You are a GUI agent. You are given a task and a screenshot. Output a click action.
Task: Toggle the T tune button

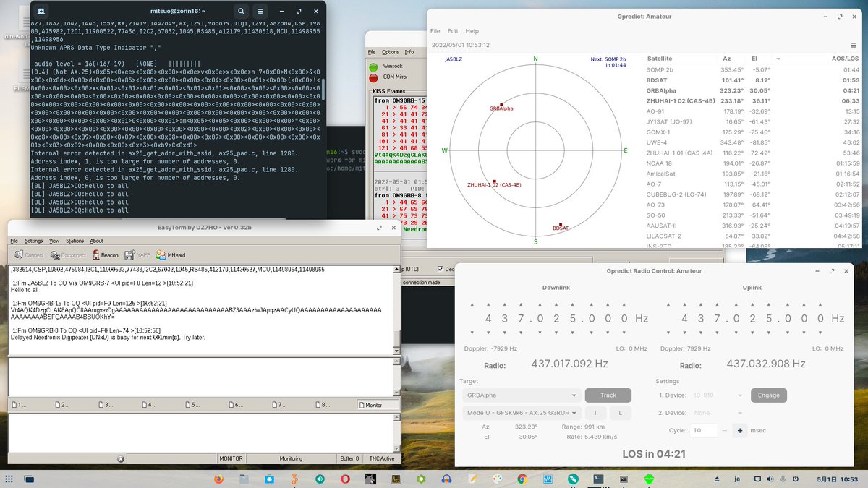tap(595, 413)
